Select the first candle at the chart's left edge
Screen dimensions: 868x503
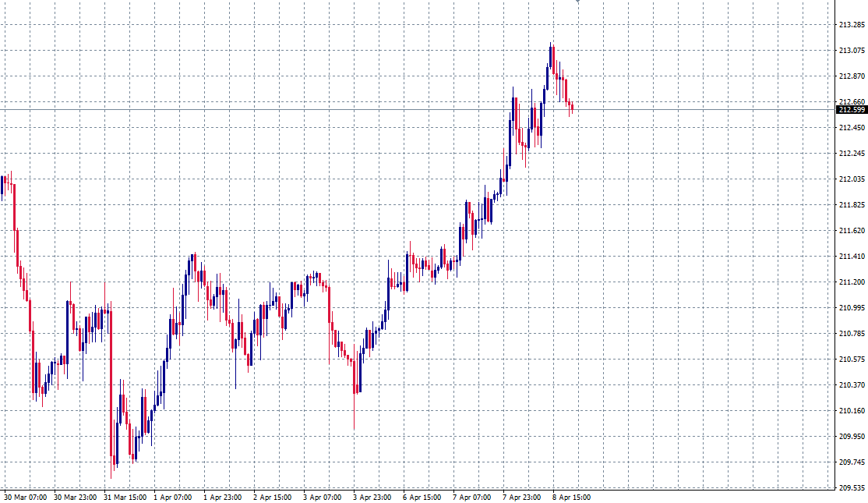(3, 187)
